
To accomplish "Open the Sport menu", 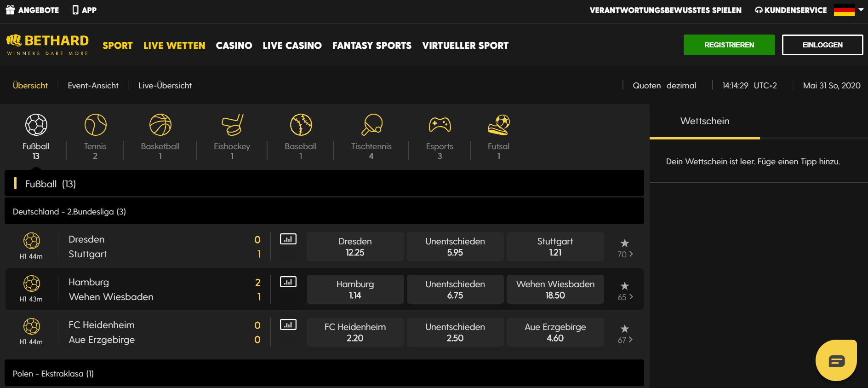I will [118, 46].
